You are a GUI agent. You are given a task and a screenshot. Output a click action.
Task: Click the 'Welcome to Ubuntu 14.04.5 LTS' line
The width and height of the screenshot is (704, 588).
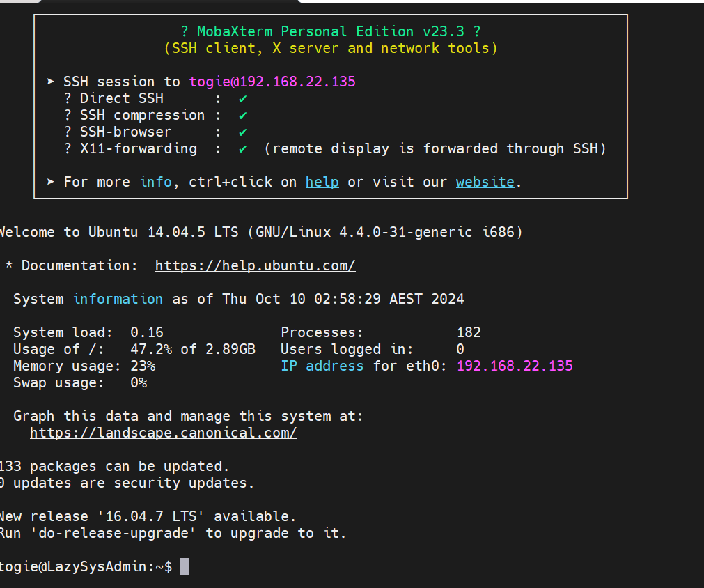click(x=261, y=232)
